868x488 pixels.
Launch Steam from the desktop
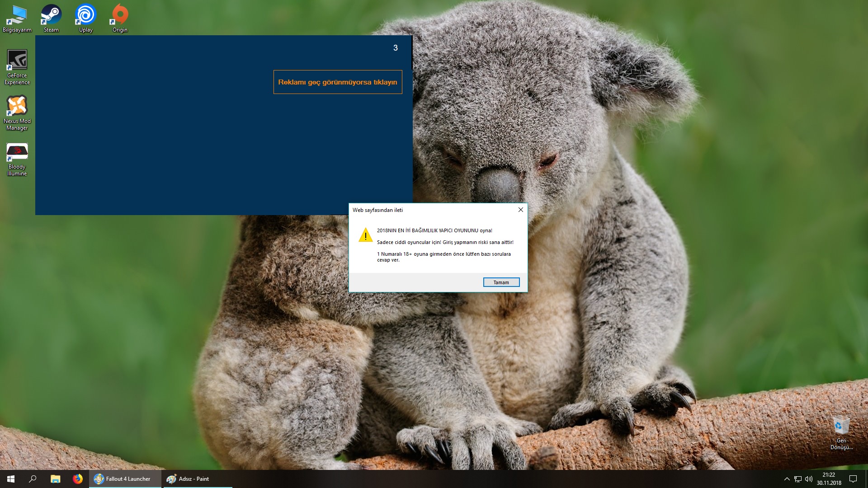click(x=51, y=19)
